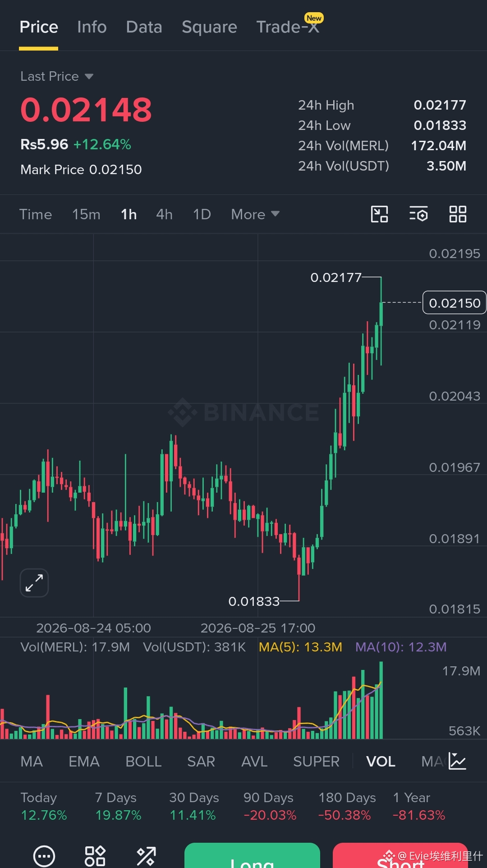
Task: Open the Price tab
Action: tap(39, 27)
